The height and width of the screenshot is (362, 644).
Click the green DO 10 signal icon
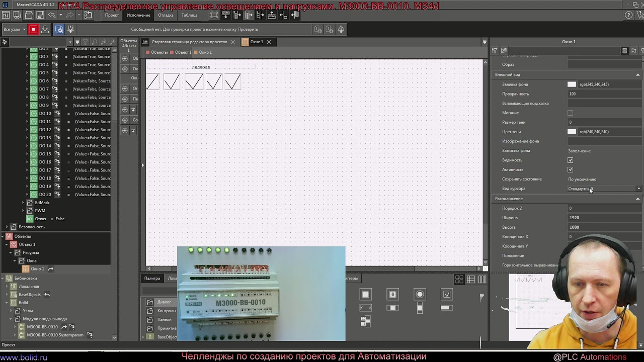pos(34,114)
